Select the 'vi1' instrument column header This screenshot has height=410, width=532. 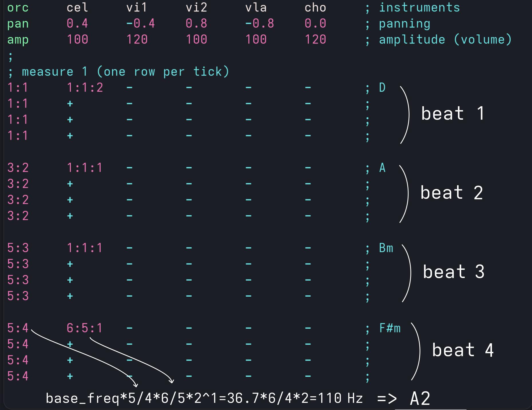point(137,8)
